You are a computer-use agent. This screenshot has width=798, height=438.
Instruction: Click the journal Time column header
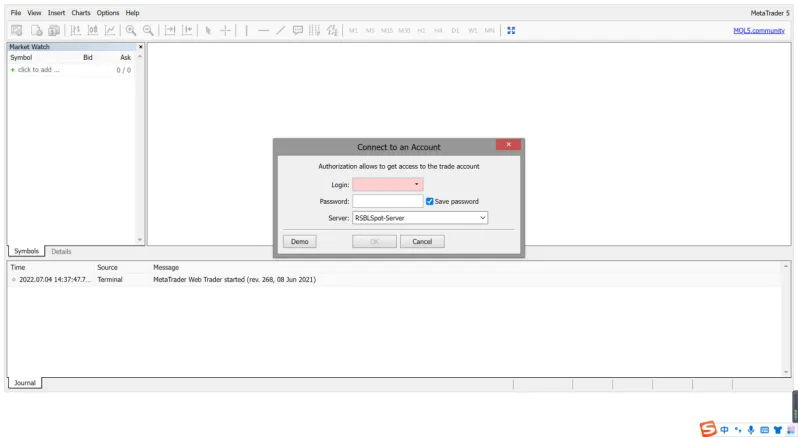click(18, 267)
